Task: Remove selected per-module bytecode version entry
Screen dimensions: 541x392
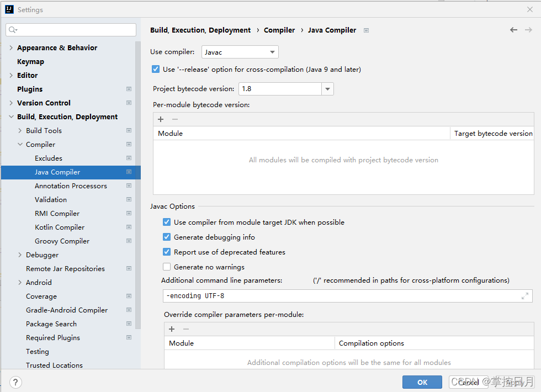Action: pos(175,119)
